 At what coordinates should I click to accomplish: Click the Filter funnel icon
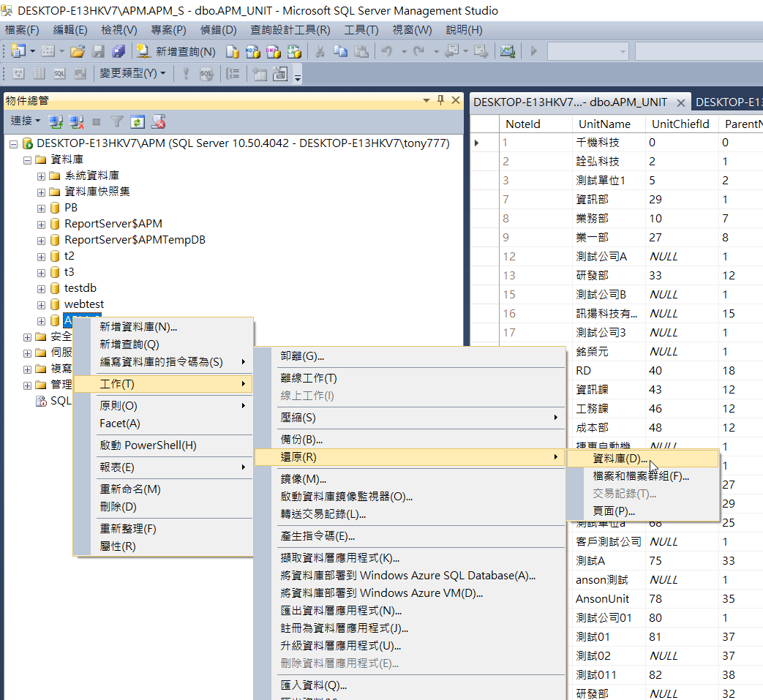click(117, 121)
